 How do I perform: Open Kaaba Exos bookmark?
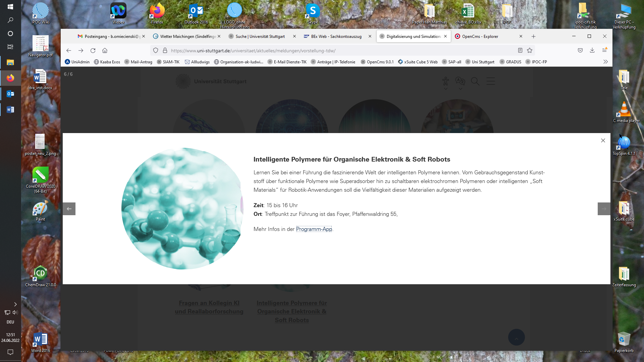(107, 62)
